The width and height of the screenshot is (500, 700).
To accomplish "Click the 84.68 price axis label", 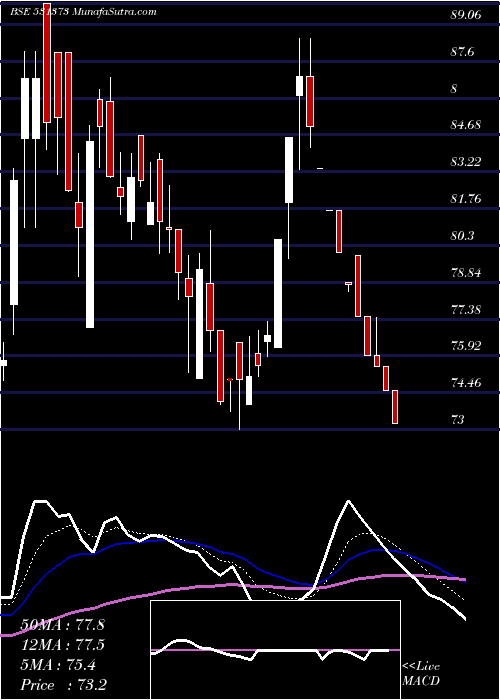I will [x=466, y=125].
